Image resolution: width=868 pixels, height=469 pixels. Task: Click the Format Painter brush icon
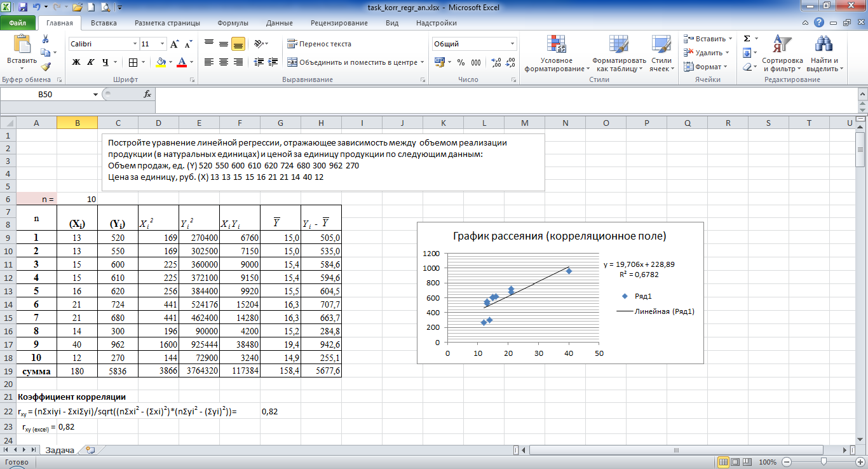(x=45, y=66)
